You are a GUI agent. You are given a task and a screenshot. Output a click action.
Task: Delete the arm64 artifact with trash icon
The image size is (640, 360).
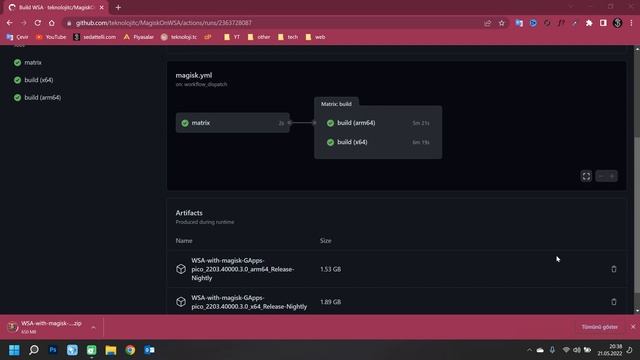tap(613, 269)
